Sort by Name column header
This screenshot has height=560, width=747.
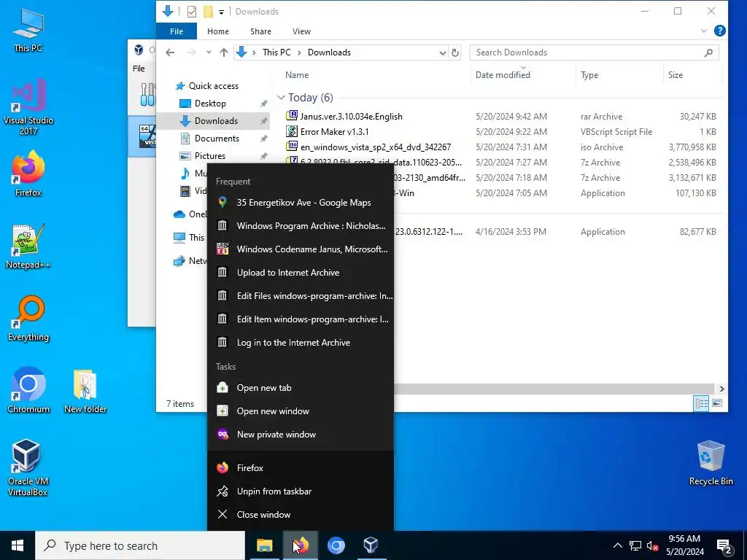[x=374, y=75]
